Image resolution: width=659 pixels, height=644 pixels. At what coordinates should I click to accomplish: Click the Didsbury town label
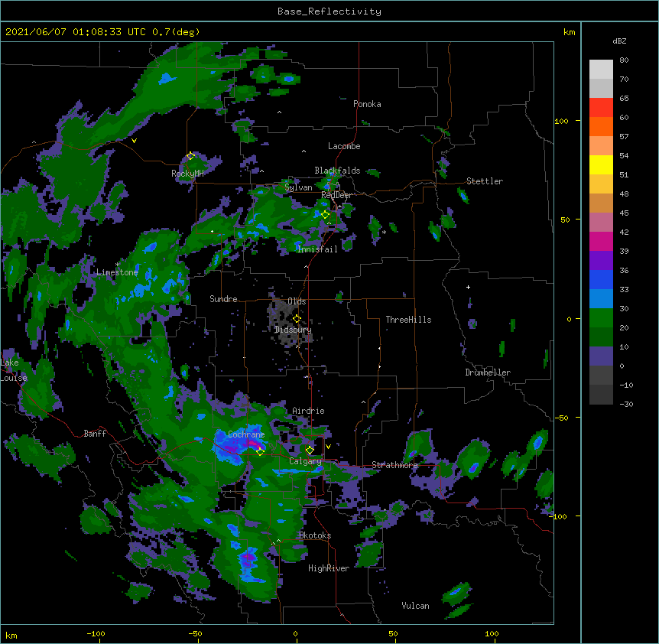(294, 330)
